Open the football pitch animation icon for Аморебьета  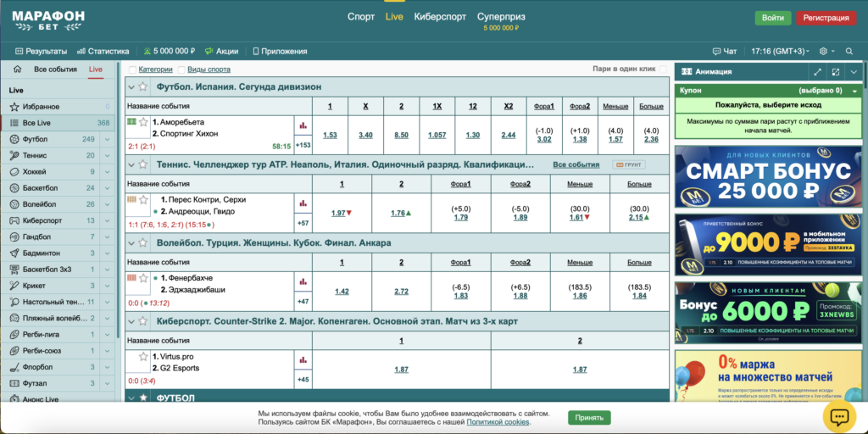[131, 120]
